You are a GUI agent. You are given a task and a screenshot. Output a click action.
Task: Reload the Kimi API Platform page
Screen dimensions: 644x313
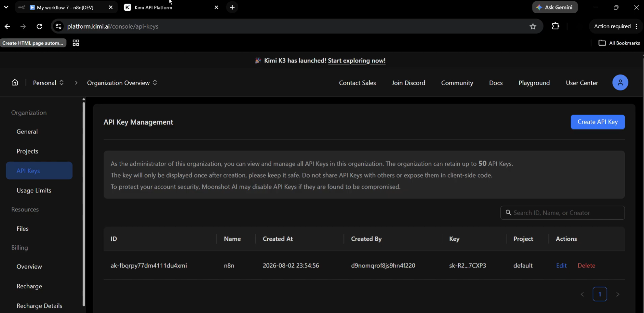click(39, 26)
